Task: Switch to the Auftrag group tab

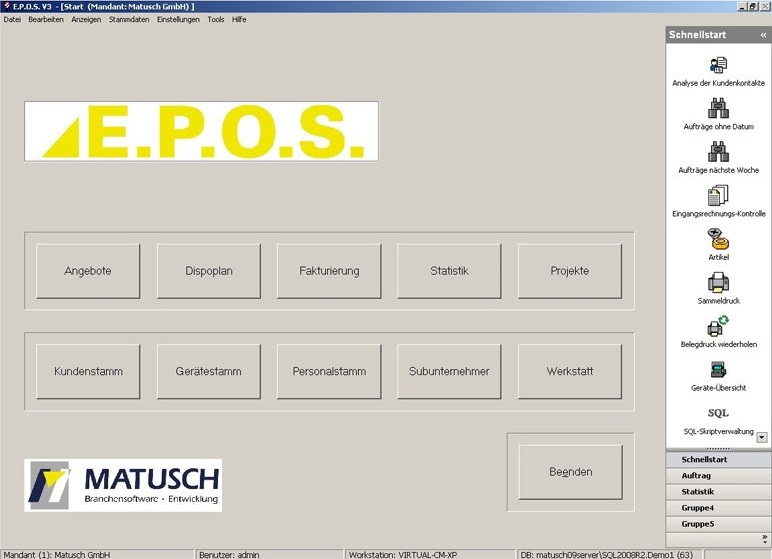Action: (x=718, y=476)
